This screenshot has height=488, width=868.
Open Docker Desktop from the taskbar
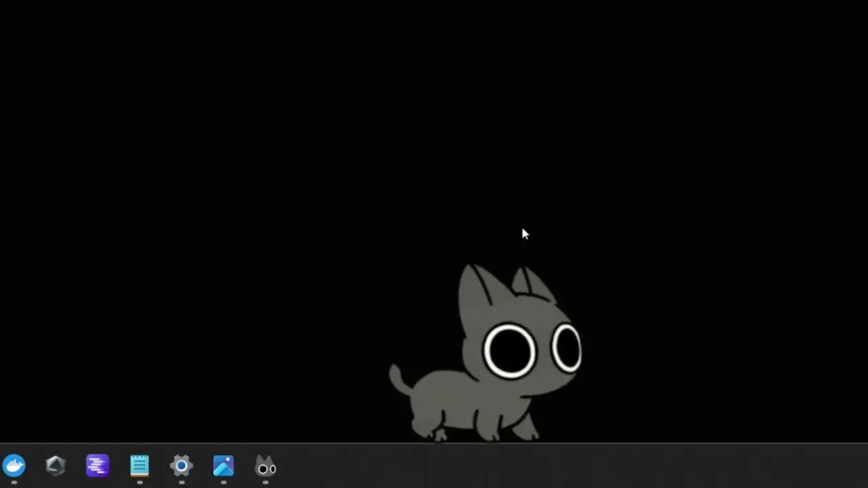(x=14, y=466)
